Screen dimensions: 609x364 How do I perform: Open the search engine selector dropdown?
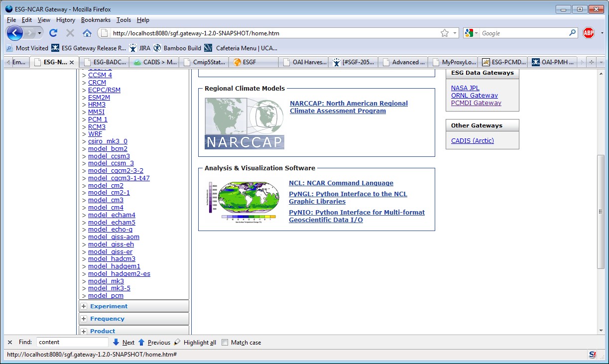pos(471,33)
